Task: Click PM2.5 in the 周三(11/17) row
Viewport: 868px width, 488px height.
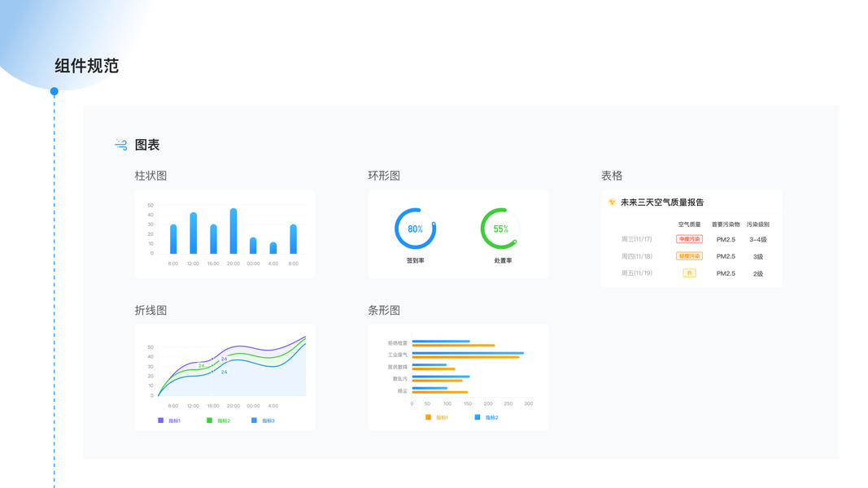Action: pyautogui.click(x=726, y=240)
